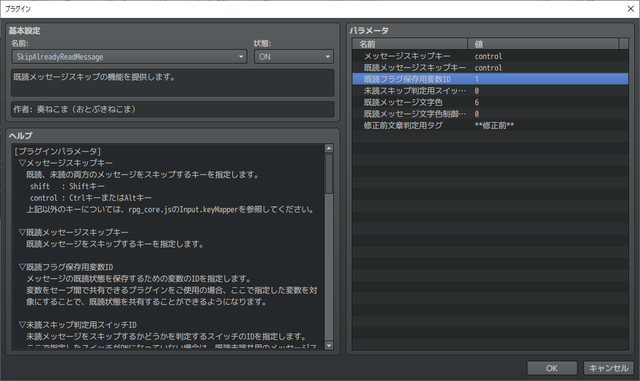Click the help scrollbar down arrow
Image resolution: width=640 pixels, height=381 pixels.
pyautogui.click(x=329, y=346)
